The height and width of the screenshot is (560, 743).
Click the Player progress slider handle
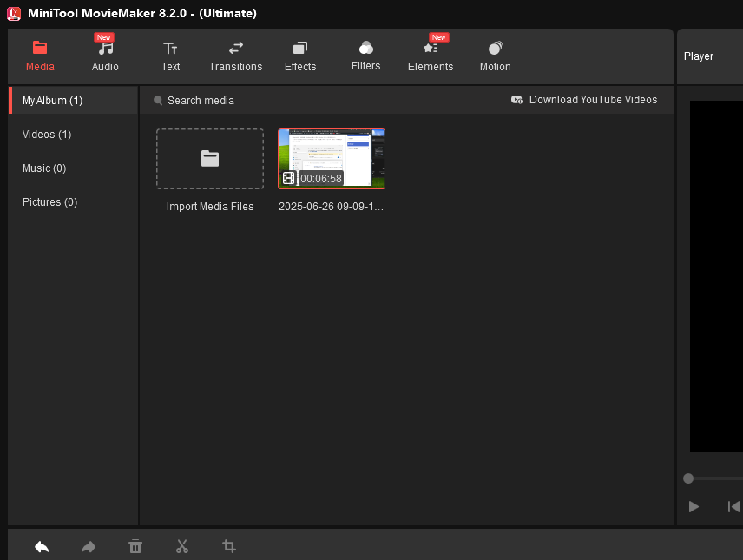click(x=688, y=478)
